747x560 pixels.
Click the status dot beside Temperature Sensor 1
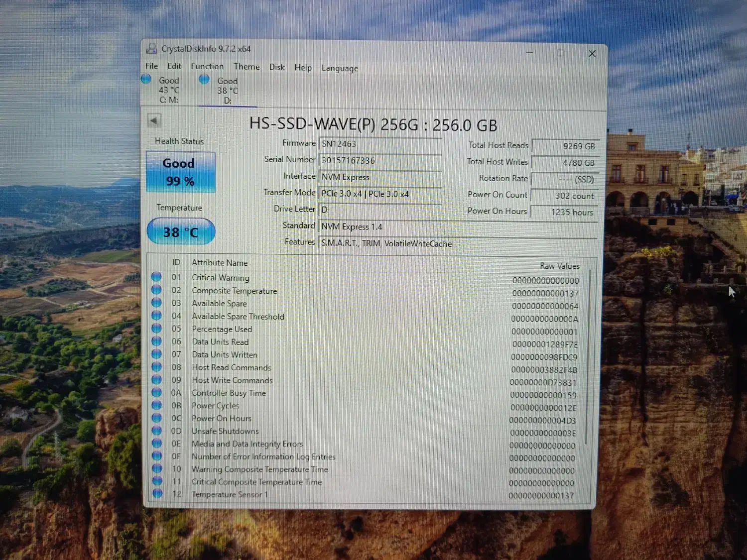click(x=157, y=493)
